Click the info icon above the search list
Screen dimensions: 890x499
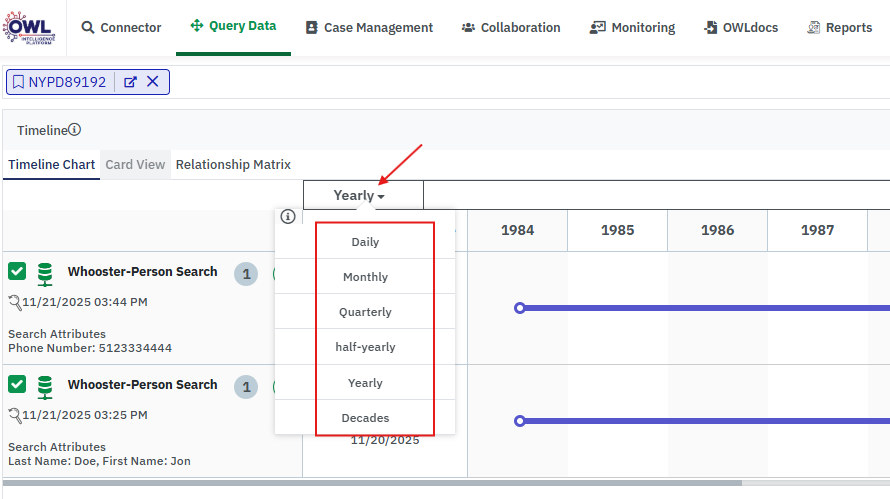(x=288, y=216)
